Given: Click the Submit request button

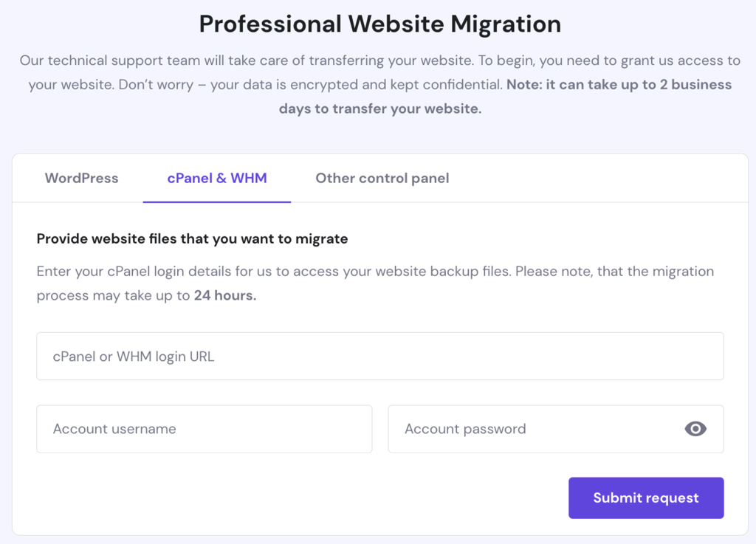Looking at the screenshot, I should (646, 497).
